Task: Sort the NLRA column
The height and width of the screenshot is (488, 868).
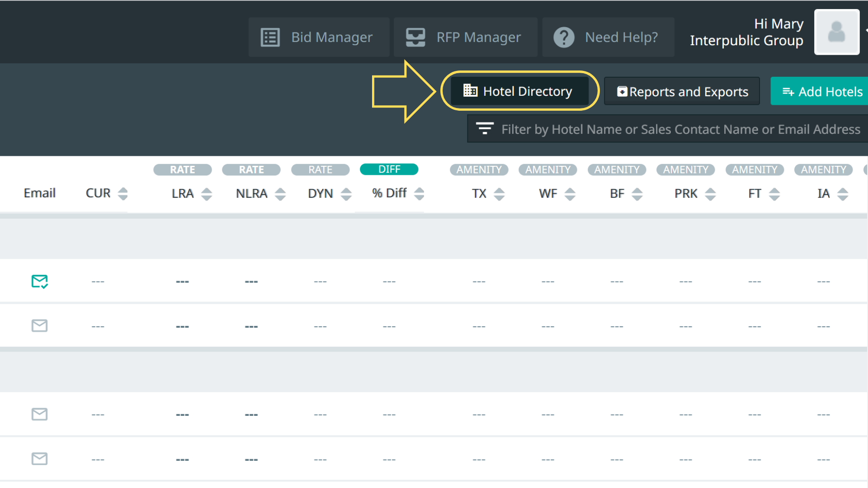Action: pos(280,194)
